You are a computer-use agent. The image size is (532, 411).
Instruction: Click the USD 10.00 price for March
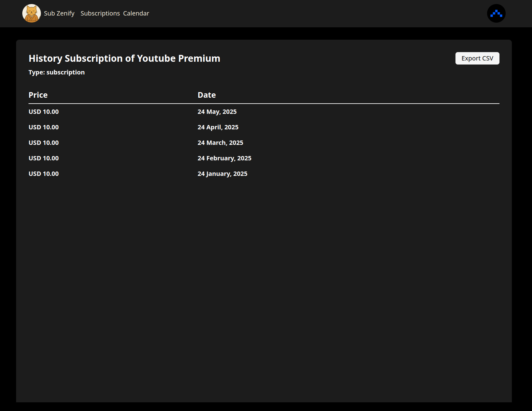[44, 143]
